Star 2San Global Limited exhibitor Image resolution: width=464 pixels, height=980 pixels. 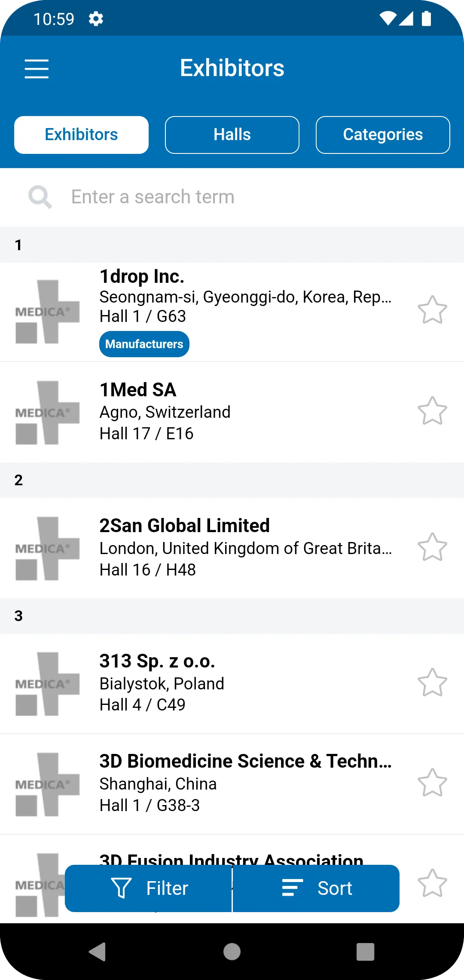[432, 547]
